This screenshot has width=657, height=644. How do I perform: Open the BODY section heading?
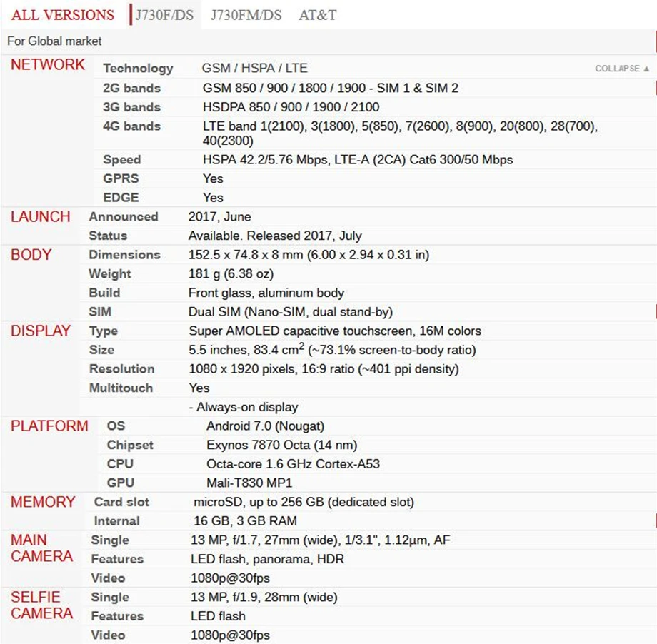[x=31, y=255]
